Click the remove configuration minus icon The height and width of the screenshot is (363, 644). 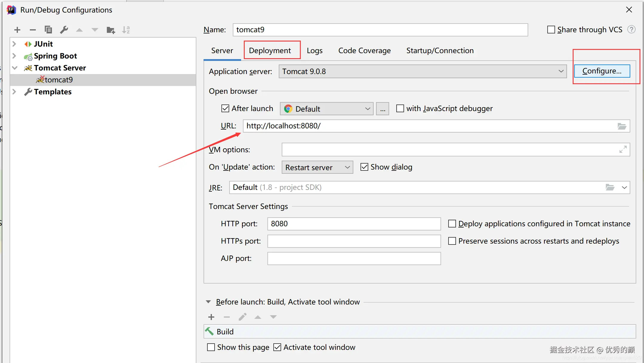(33, 30)
